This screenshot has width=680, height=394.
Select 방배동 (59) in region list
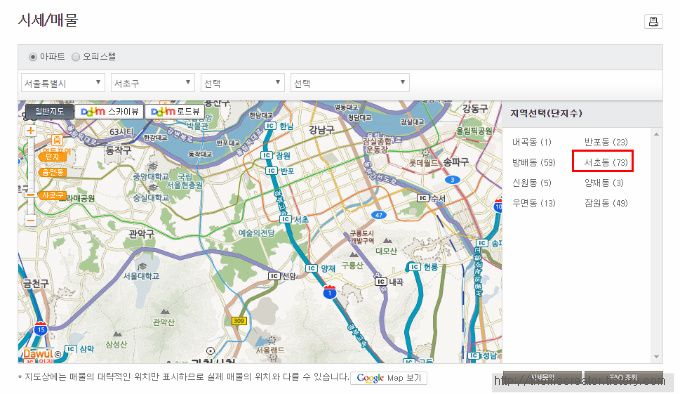[533, 163]
